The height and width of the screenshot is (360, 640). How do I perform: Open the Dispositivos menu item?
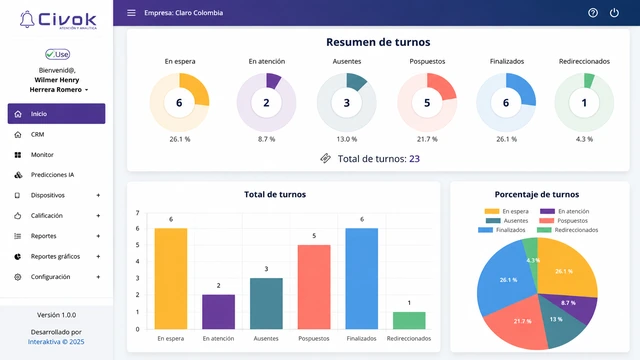(x=56, y=195)
